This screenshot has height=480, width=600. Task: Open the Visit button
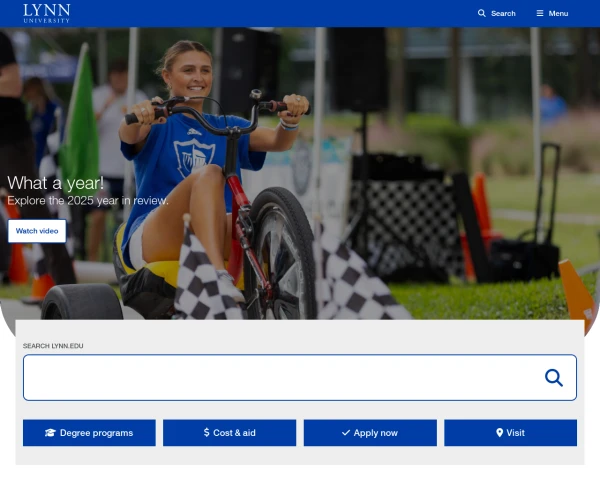pos(510,433)
